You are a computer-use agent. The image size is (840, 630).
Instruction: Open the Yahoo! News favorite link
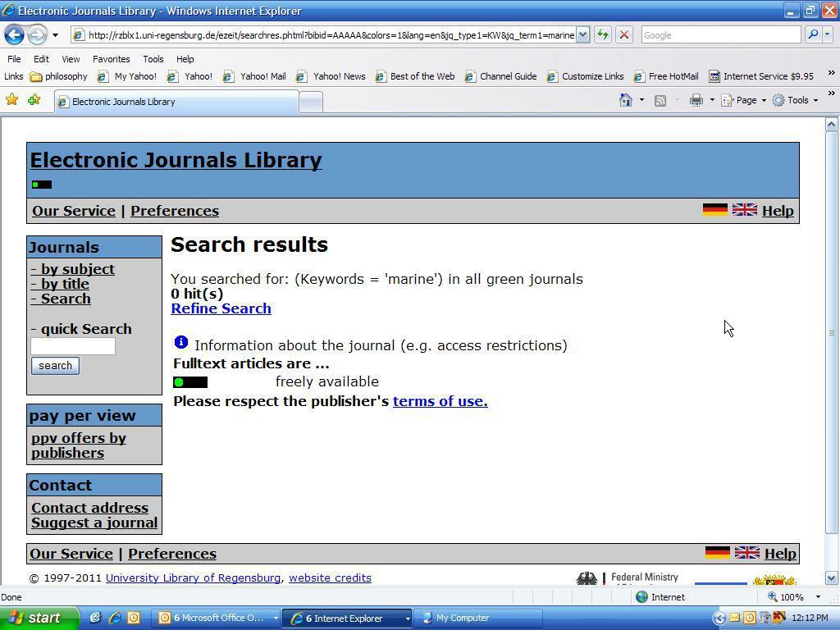tap(331, 76)
